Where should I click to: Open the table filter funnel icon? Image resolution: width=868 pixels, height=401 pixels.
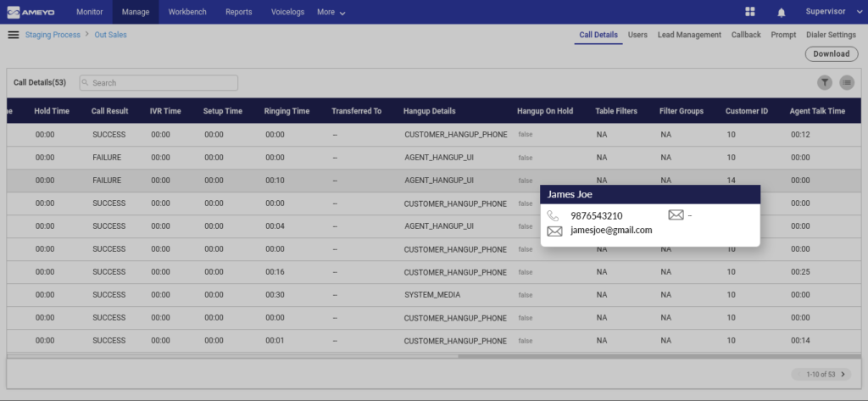825,82
